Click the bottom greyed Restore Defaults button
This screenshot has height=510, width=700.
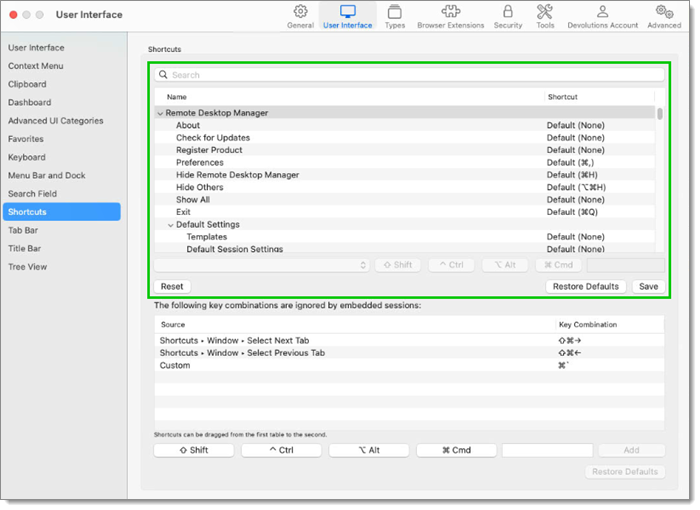tap(625, 472)
